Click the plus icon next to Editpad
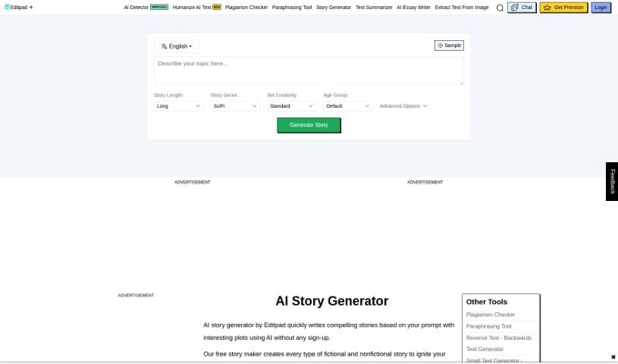 [x=31, y=7]
